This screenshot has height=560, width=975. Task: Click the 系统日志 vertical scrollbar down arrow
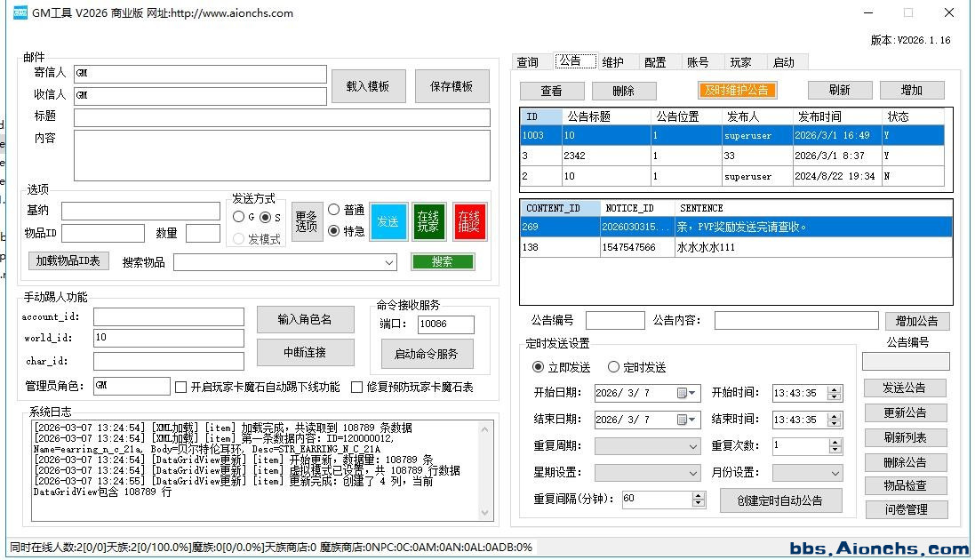coord(485,512)
